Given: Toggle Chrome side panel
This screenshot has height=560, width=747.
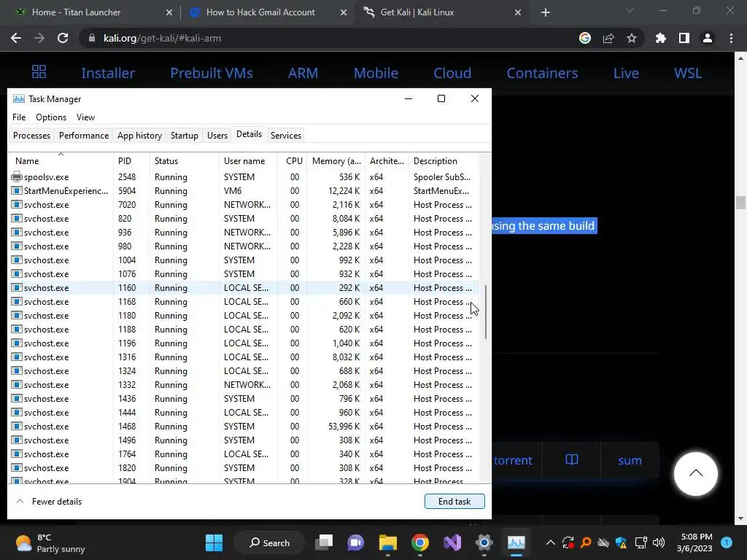Looking at the screenshot, I should (x=684, y=38).
